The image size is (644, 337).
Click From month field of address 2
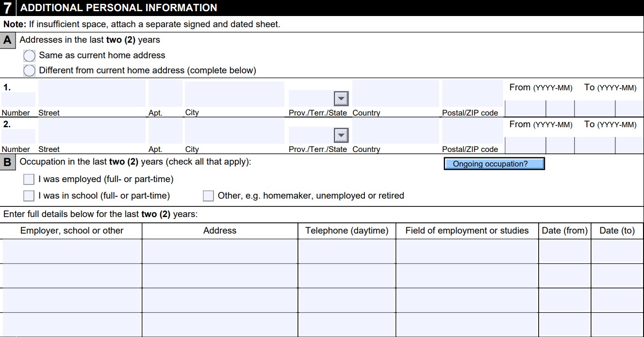click(x=561, y=145)
